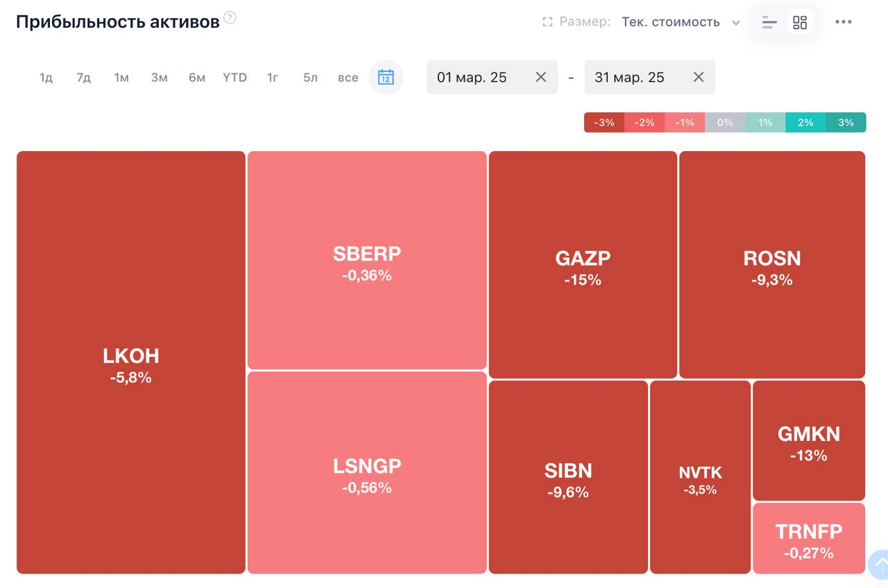Image resolution: width=888 pixels, height=588 pixels.
Task: Select the YTD period tab
Action: 235,78
